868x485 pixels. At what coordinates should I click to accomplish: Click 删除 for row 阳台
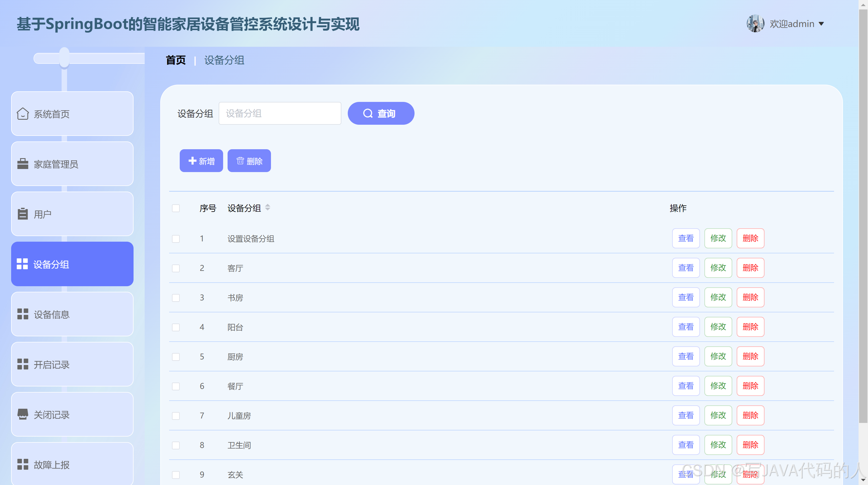750,327
